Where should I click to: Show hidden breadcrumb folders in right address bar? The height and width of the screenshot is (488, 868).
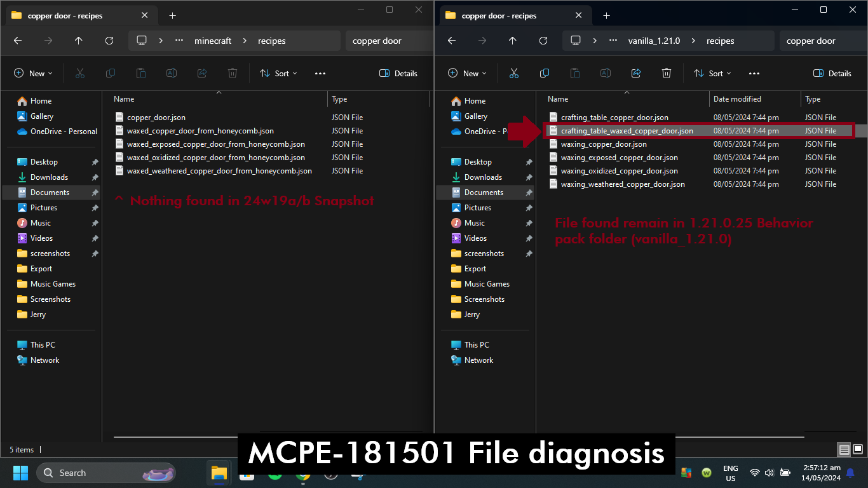(613, 41)
